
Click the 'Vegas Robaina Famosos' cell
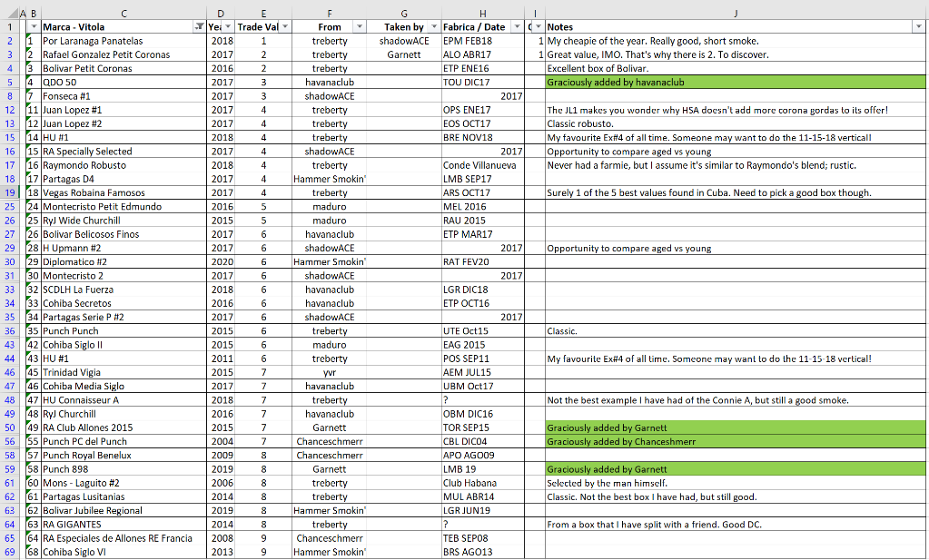[x=124, y=192]
